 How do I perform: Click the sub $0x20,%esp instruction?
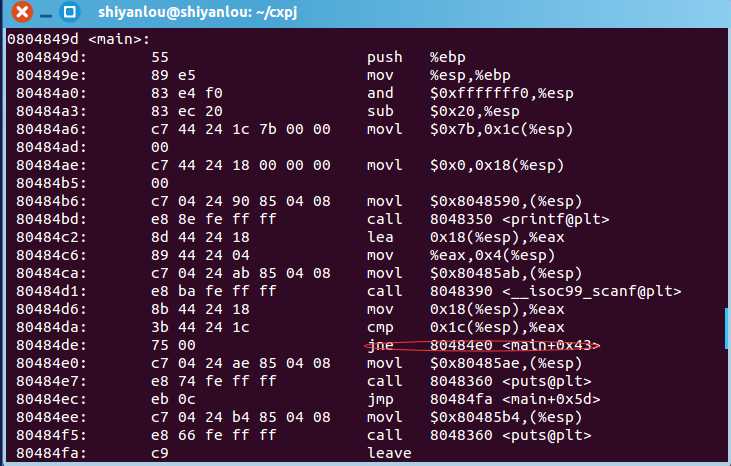[437, 112]
